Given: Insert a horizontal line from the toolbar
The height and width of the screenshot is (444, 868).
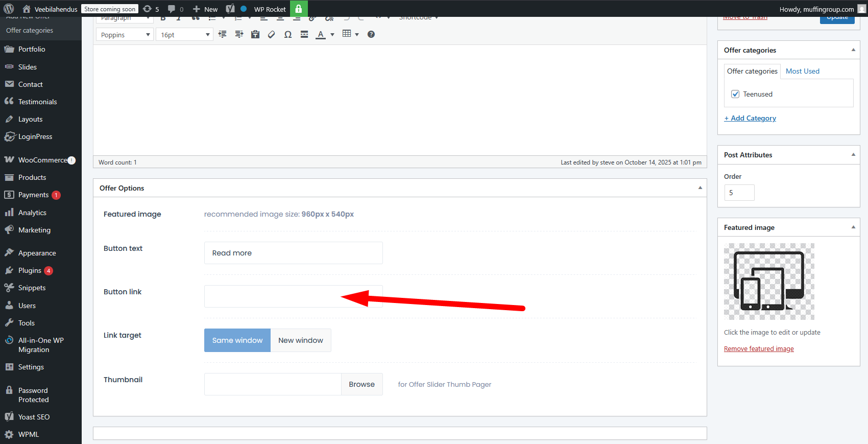Looking at the screenshot, I should point(304,34).
